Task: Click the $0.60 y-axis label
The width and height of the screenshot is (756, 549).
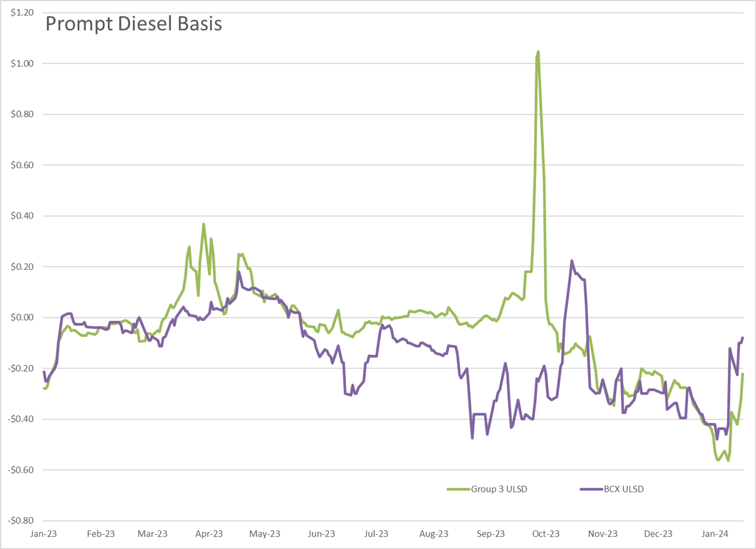Action: 22,165
